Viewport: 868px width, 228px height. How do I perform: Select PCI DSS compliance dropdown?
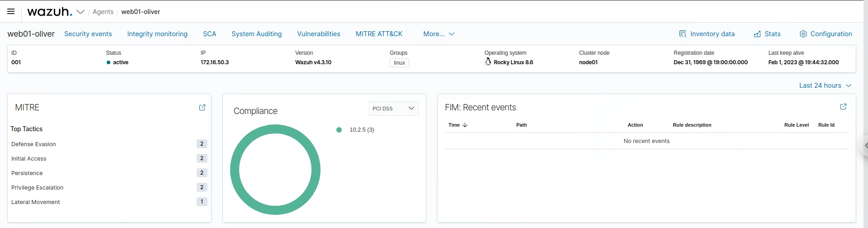[394, 109]
